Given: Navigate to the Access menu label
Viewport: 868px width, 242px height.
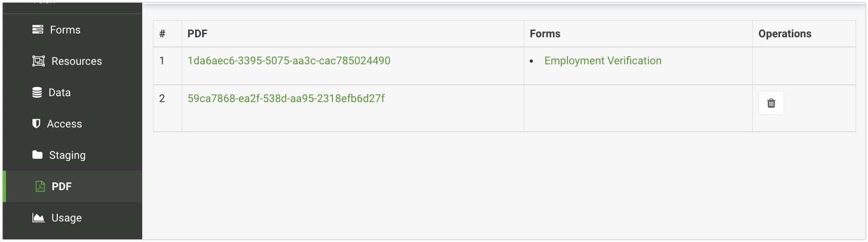Looking at the screenshot, I should point(64,124).
